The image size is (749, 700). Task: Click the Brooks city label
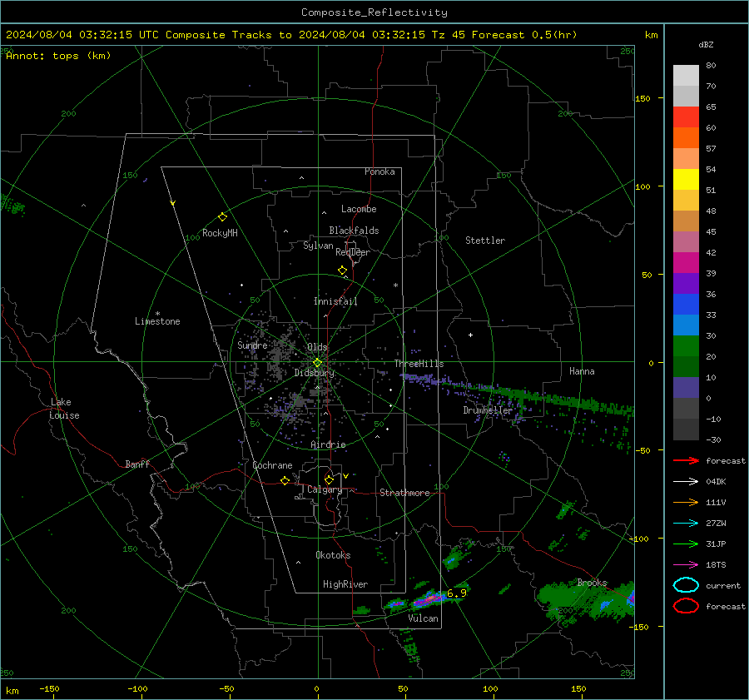[592, 583]
